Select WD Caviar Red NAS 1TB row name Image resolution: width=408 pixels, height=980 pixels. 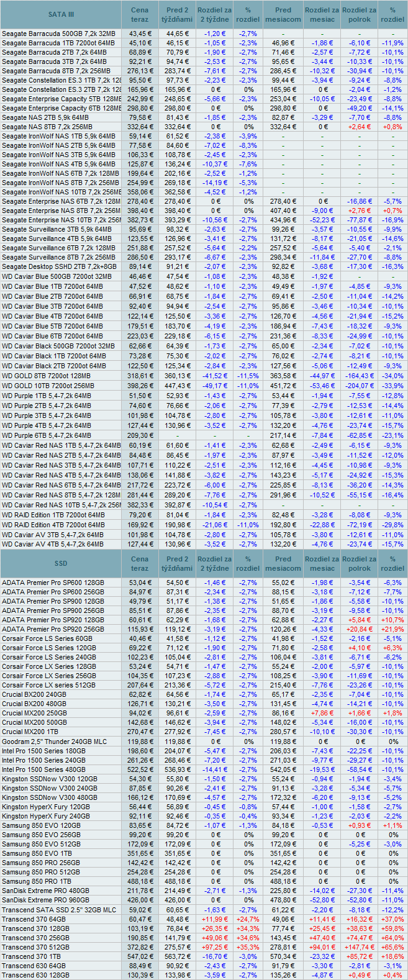61,445
